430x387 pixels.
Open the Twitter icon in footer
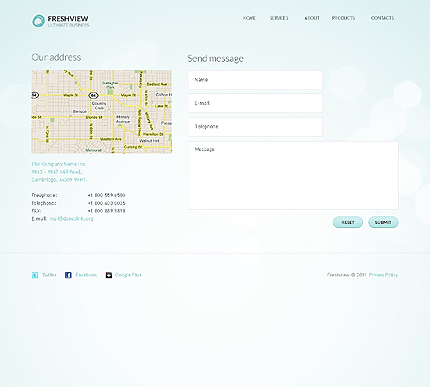[35, 275]
